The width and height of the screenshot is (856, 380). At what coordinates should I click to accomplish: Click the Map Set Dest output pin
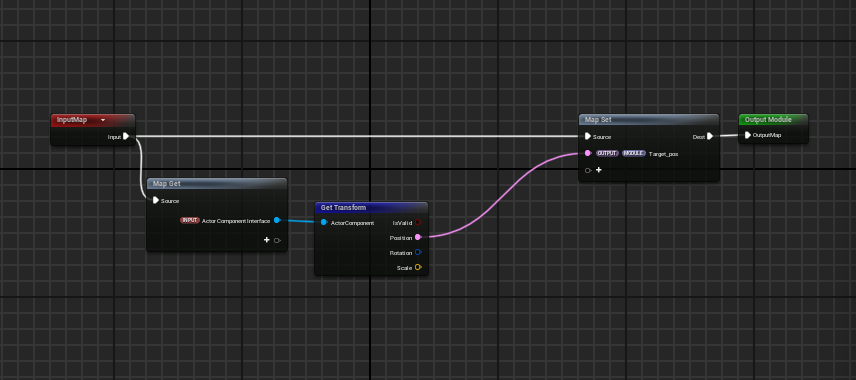click(710, 136)
